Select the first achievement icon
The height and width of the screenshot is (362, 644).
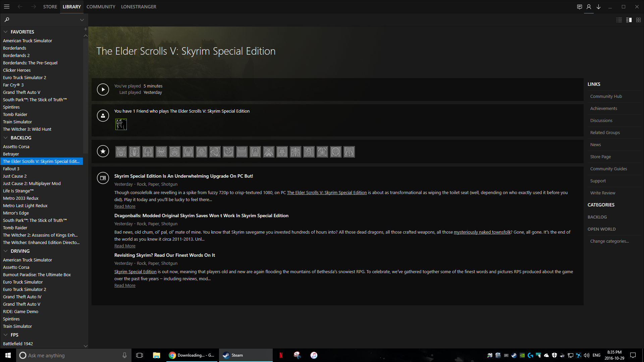click(x=121, y=152)
